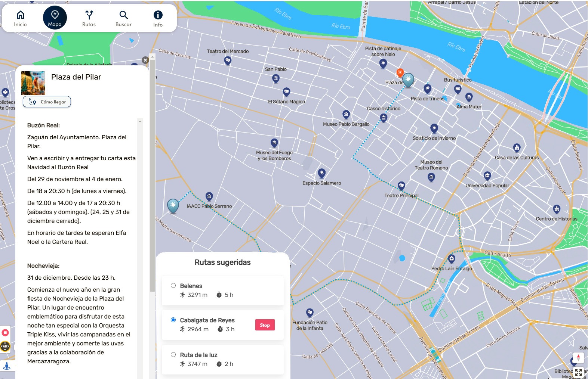
Task: Open the AR mode button
Action: pos(5,347)
